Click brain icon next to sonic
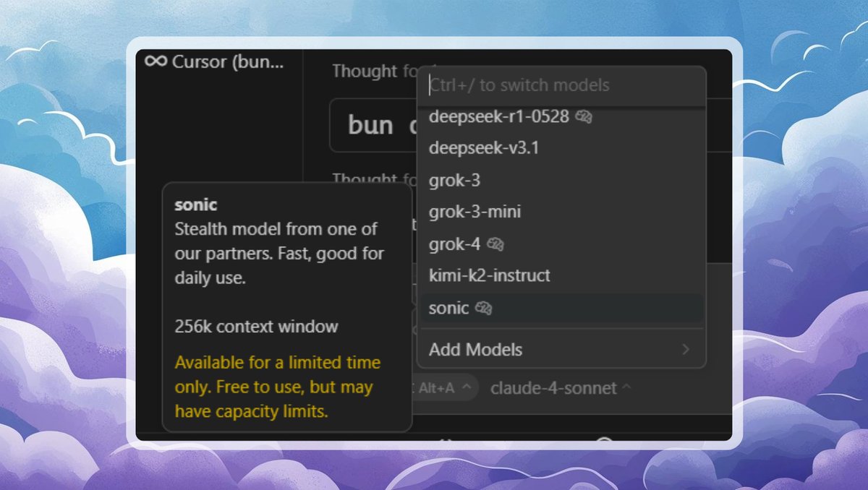Viewport: 868px width, 490px height. pyautogui.click(x=484, y=309)
